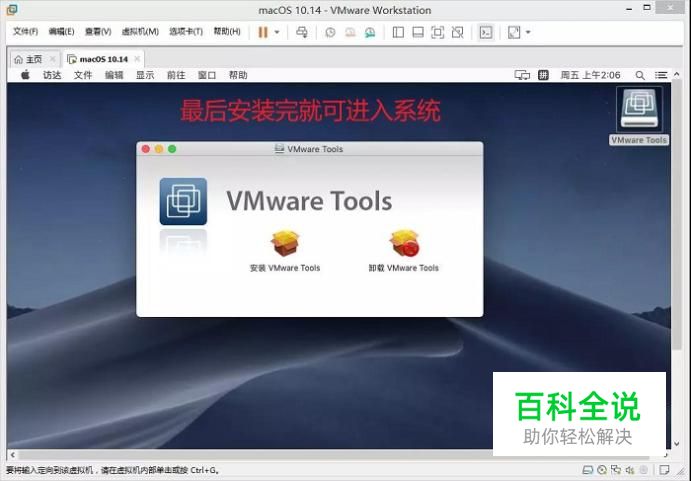Click the Unity mode toolbar icon
Image resolution: width=691 pixels, height=481 pixels.
click(x=457, y=32)
